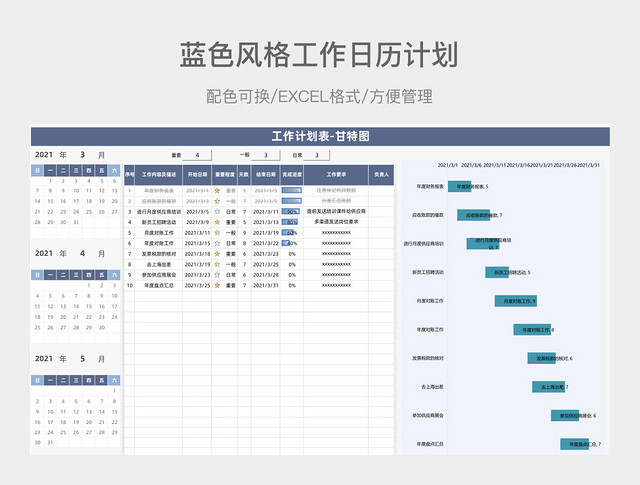Viewport: 640px width, 485px height.
Task: Click the 去上海出差 task cell in row 8
Action: [x=159, y=265]
